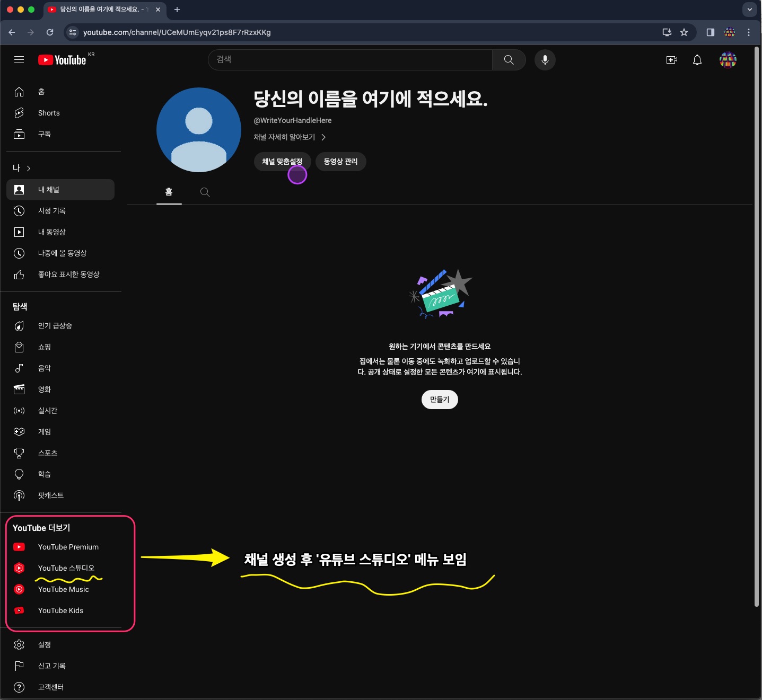This screenshot has width=762, height=700.
Task: Open YouTube Premium
Action: [60, 547]
